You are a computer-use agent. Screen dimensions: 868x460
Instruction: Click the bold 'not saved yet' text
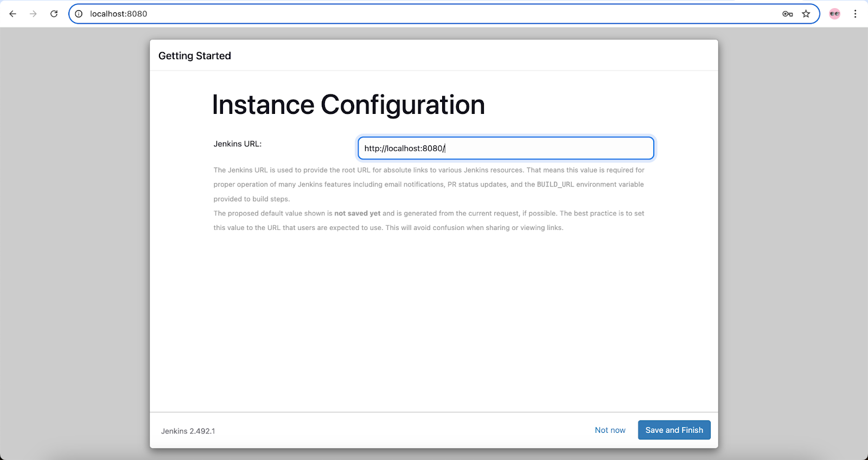[358, 213]
